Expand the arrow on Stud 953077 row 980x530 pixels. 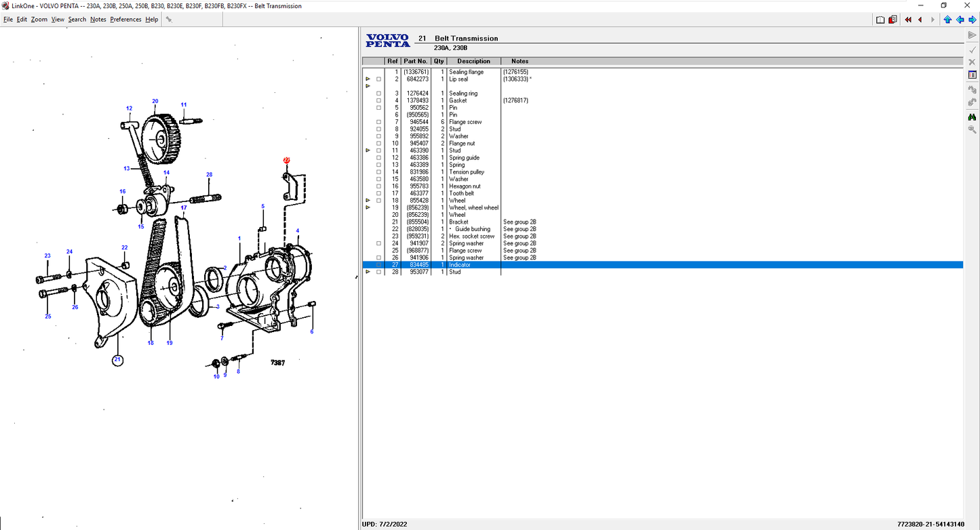point(368,272)
